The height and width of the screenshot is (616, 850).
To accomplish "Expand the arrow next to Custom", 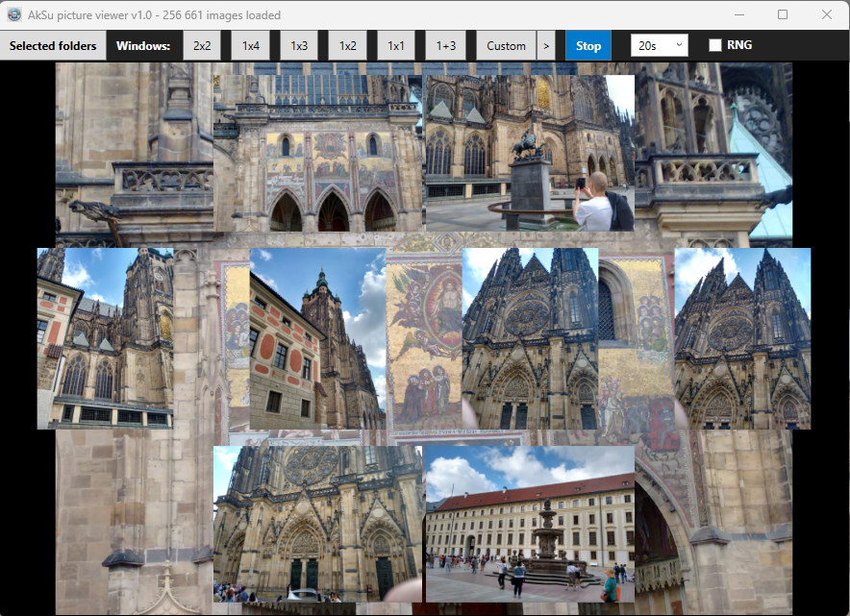I will (x=546, y=45).
